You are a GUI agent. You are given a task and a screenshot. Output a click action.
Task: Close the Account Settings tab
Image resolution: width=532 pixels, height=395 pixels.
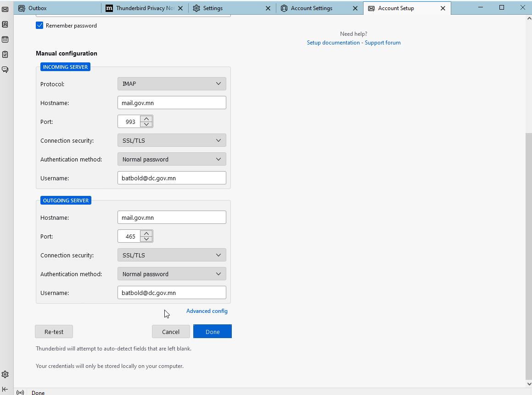coord(355,8)
